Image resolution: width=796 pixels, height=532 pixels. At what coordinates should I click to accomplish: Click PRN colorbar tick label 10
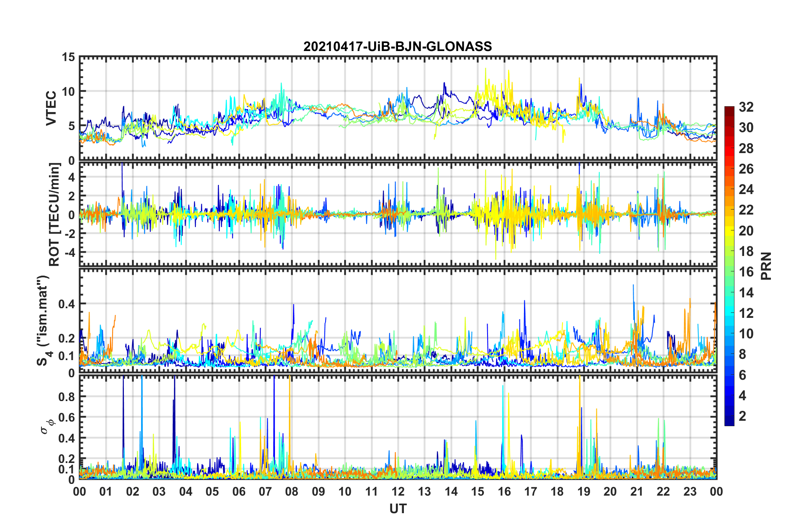tap(746, 334)
